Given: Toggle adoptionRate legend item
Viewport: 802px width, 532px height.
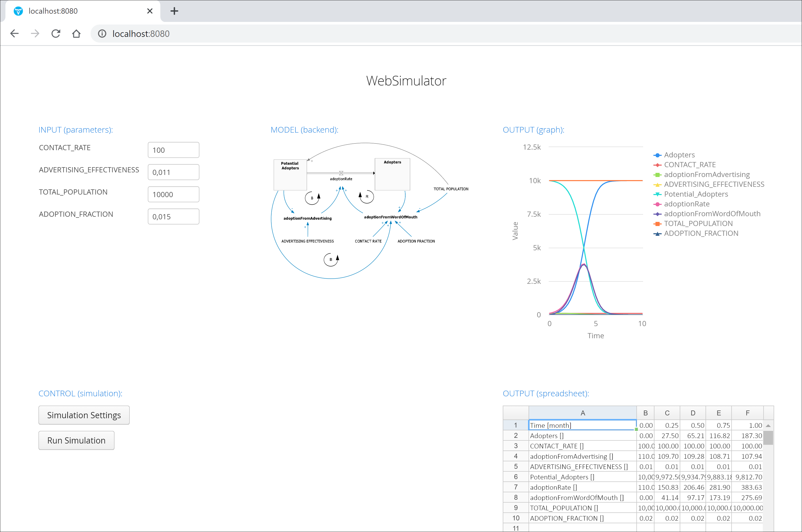Looking at the screenshot, I should click(x=686, y=204).
